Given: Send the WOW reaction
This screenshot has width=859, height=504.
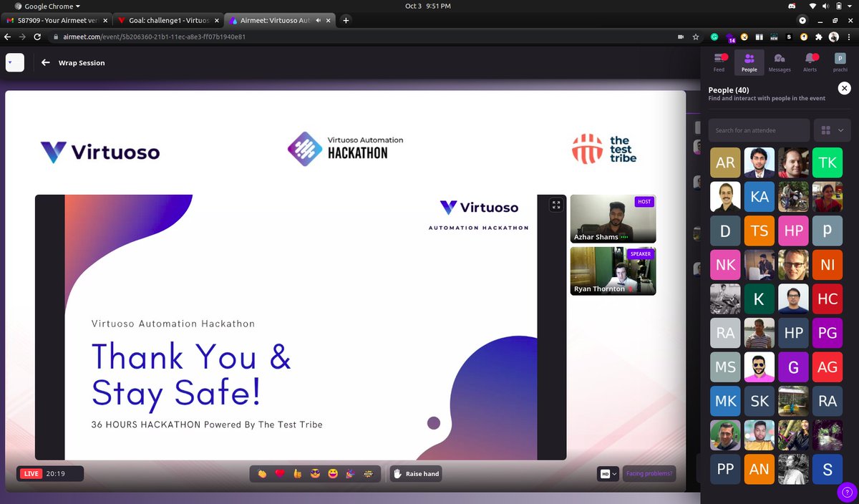Looking at the screenshot, I should coord(369,474).
